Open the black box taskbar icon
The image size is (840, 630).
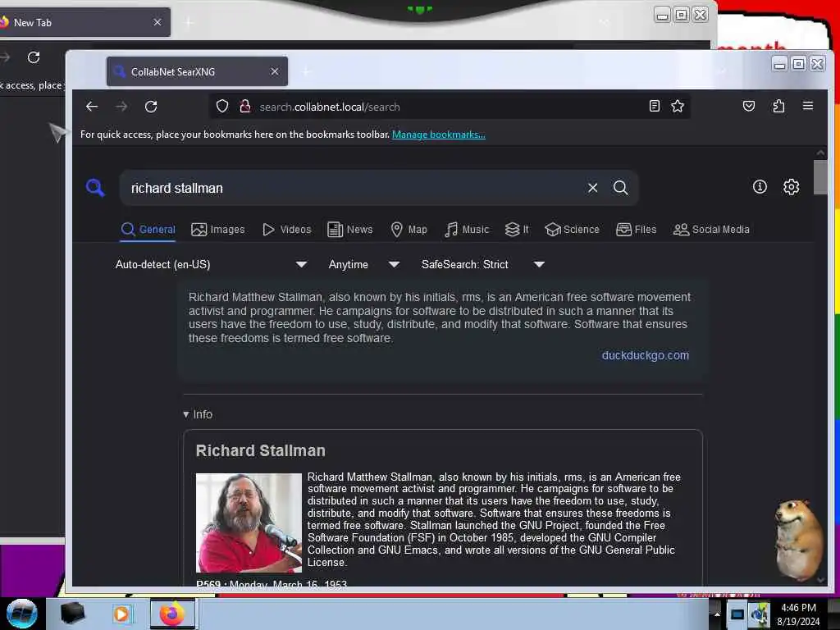72,614
